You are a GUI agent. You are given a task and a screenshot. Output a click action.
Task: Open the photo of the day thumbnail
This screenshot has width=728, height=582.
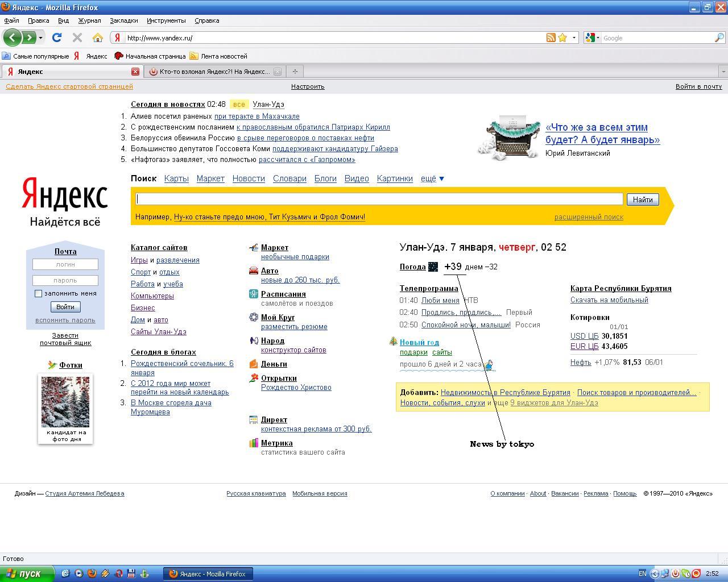click(65, 402)
